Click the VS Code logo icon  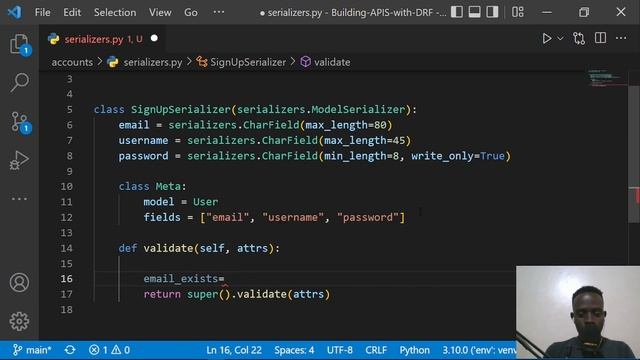[14, 12]
